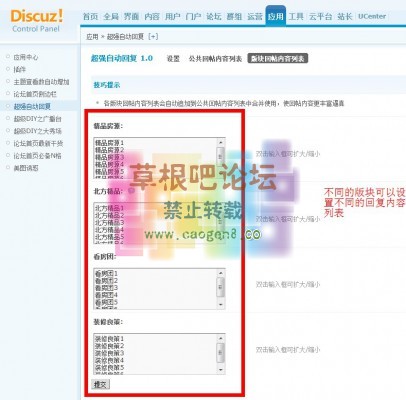Open 超级DIY之大秀场 in the sidebar
Screen dimensions: 406x400
coord(37,131)
